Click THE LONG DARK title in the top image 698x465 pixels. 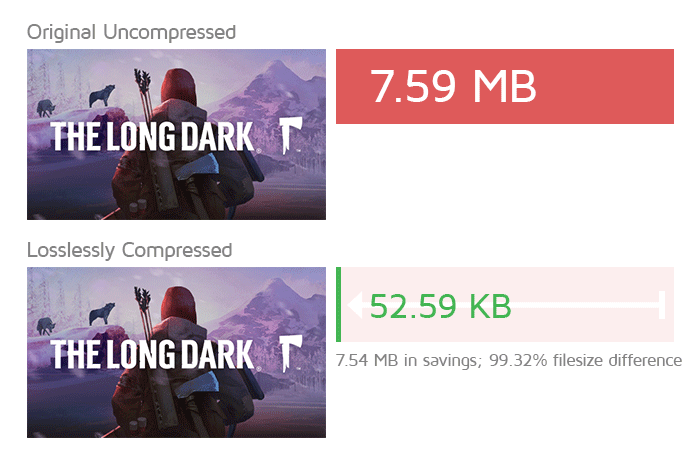pyautogui.click(x=153, y=137)
